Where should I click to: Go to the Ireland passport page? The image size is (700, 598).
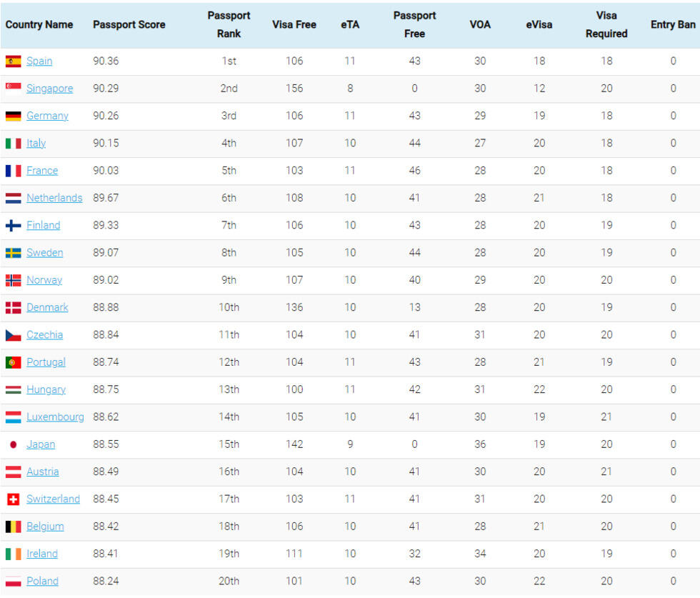42,554
